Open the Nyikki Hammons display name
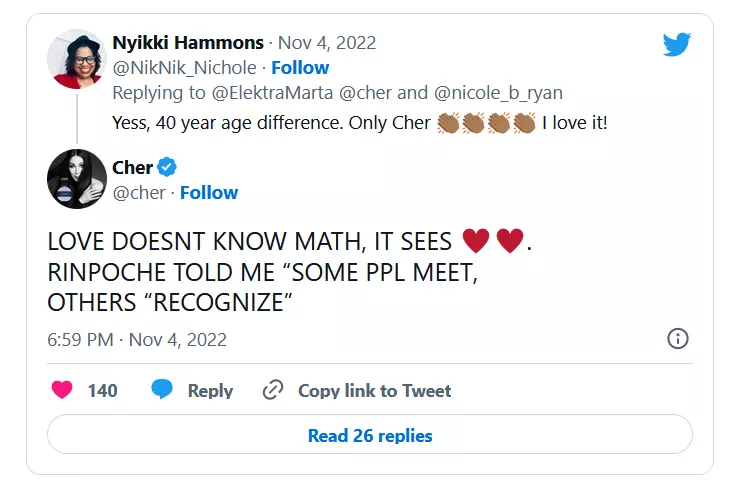This screenshot has height=498, width=738. [188, 43]
